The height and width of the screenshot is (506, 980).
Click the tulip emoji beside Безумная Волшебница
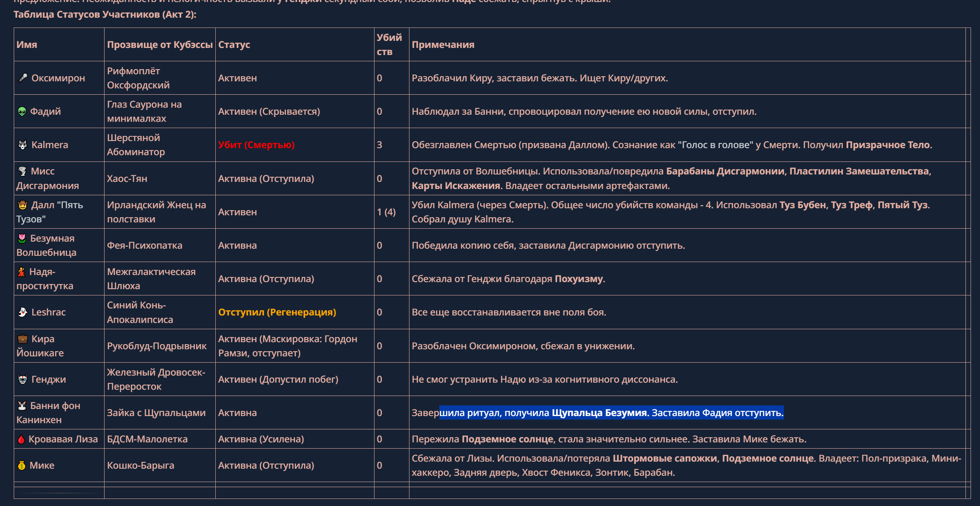22,238
